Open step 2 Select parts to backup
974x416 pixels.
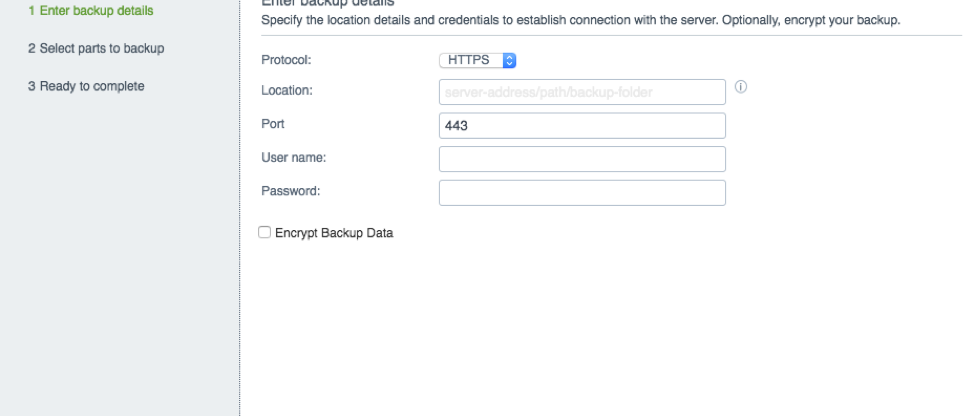tap(96, 48)
